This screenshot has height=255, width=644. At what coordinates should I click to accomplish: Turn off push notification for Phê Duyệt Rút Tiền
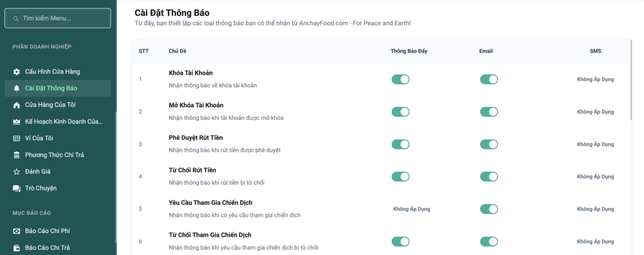click(x=401, y=144)
